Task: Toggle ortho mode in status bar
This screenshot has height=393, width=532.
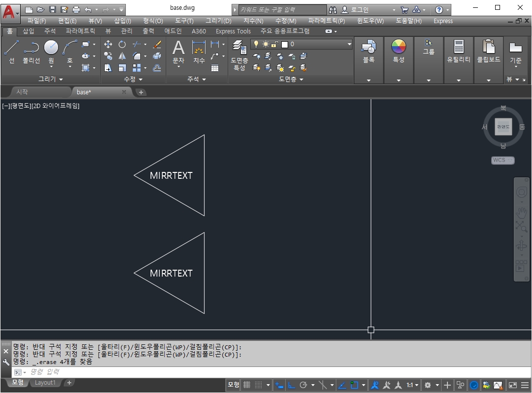Action: [x=292, y=385]
